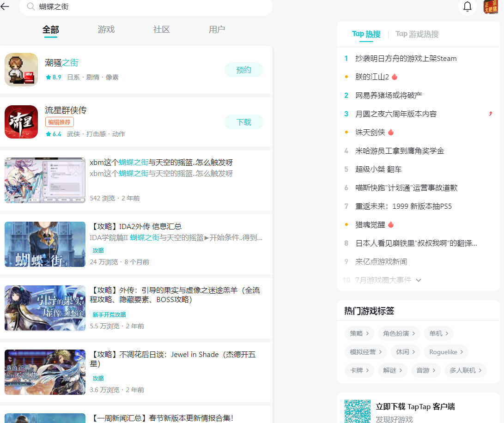Screen dimensions: 504x423
Task: Open the 休闲 tag
Action: [406, 352]
